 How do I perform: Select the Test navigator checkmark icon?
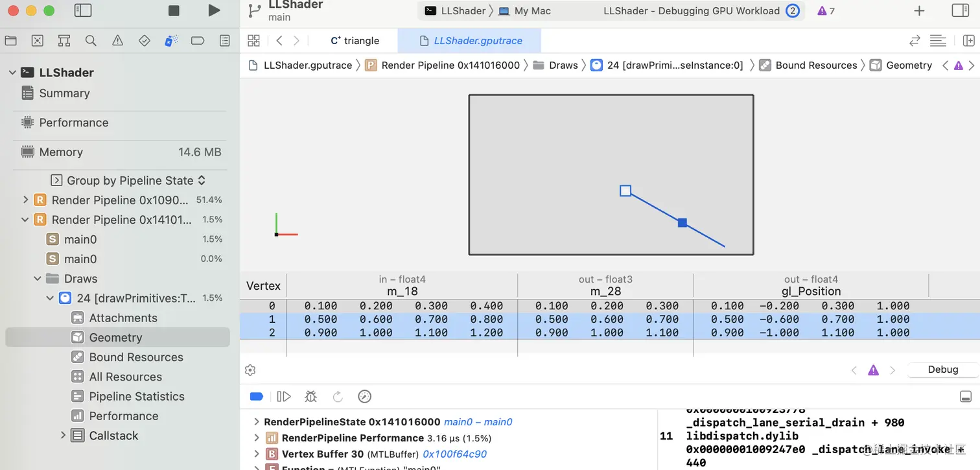(x=144, y=40)
